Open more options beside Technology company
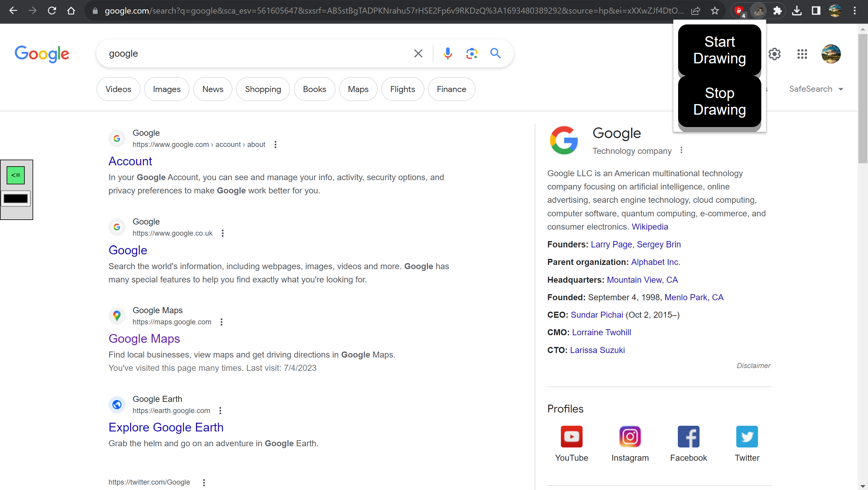 pyautogui.click(x=681, y=150)
